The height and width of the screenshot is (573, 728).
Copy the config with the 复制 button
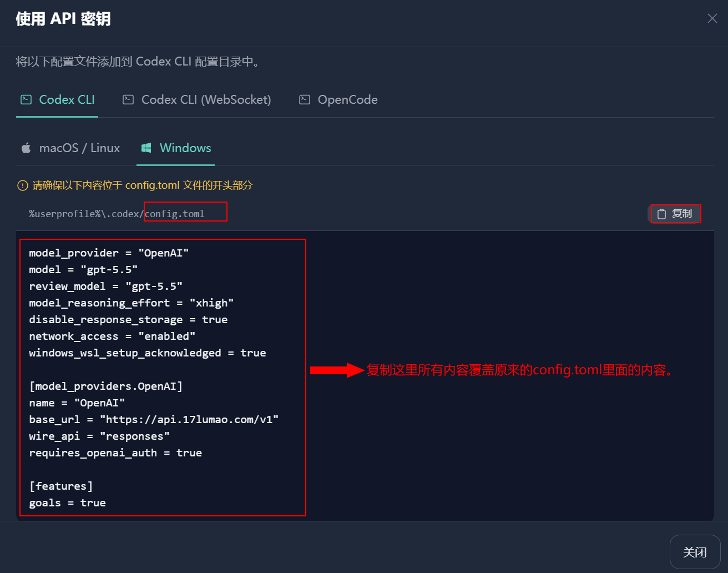(x=676, y=214)
